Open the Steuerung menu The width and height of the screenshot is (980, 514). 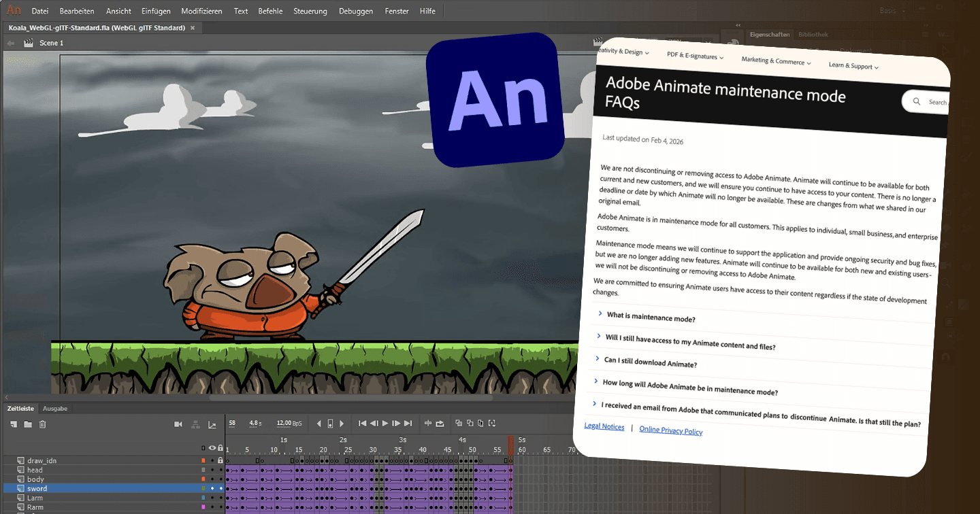coord(310,11)
